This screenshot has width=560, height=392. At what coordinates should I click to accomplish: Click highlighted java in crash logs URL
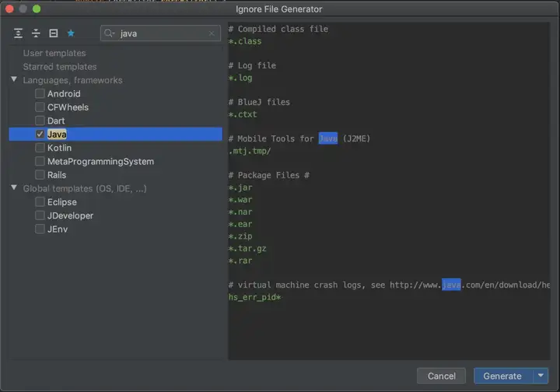tap(451, 285)
